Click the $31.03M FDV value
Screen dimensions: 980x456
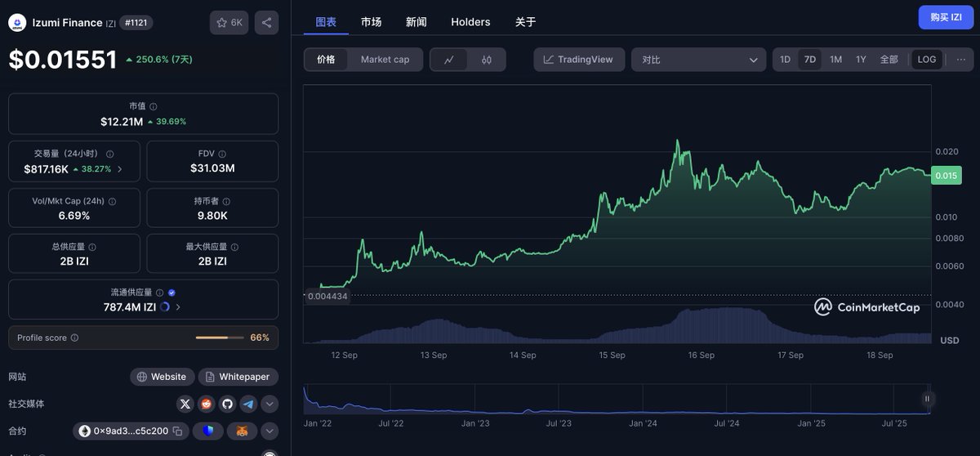click(212, 168)
